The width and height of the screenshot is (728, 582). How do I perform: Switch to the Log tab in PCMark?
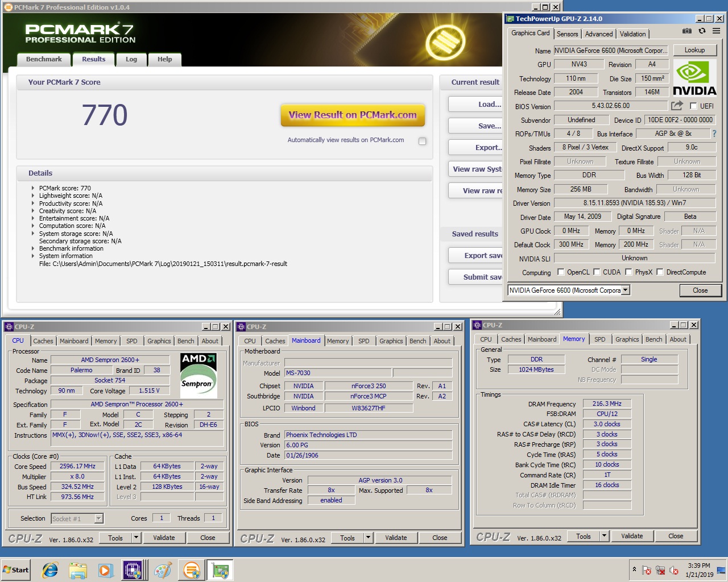131,59
